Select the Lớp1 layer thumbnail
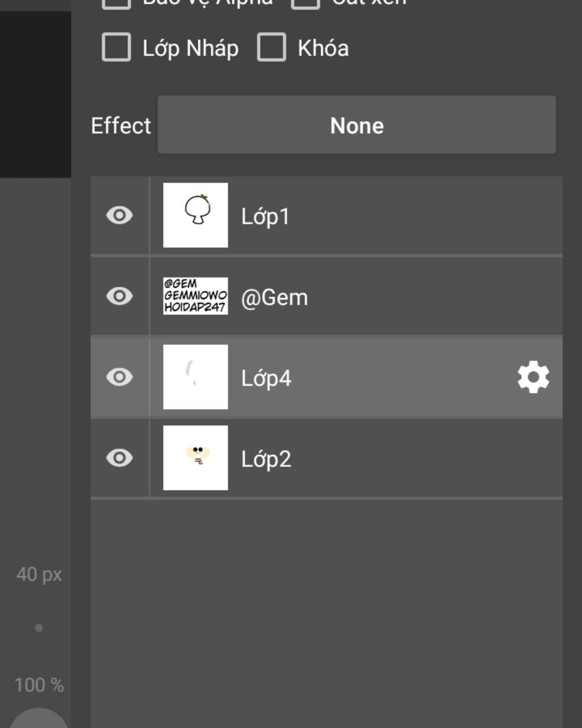The height and width of the screenshot is (728, 582). [196, 215]
